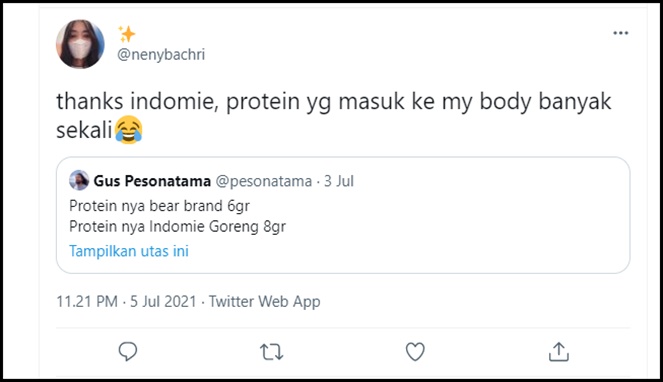Click the sparkle emoji display name
This screenshot has width=663, height=382.
(x=126, y=34)
